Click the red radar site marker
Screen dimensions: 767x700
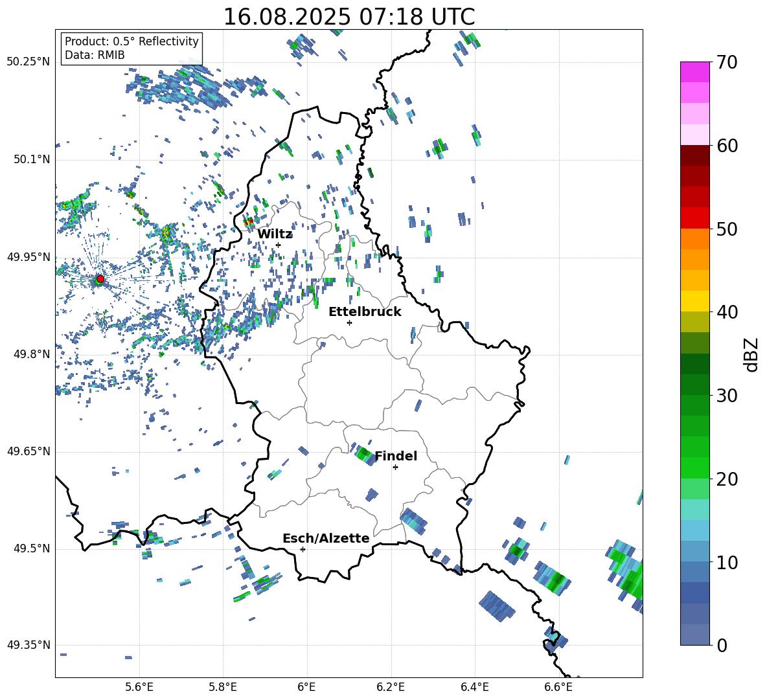100,278
